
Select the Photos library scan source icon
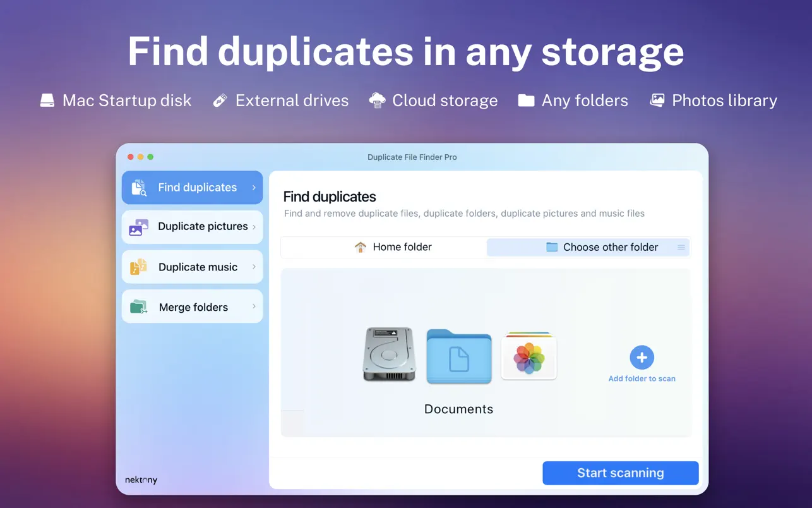[528, 356]
